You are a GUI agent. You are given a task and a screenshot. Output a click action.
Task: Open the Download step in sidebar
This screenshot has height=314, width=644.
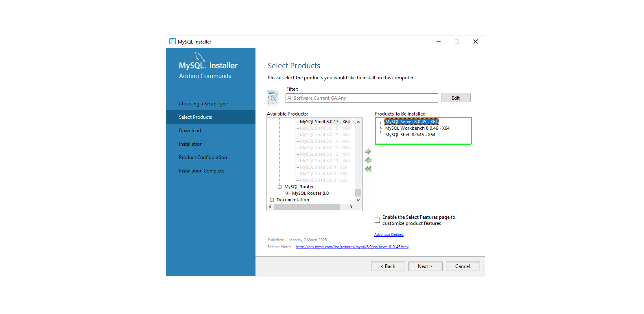(190, 131)
